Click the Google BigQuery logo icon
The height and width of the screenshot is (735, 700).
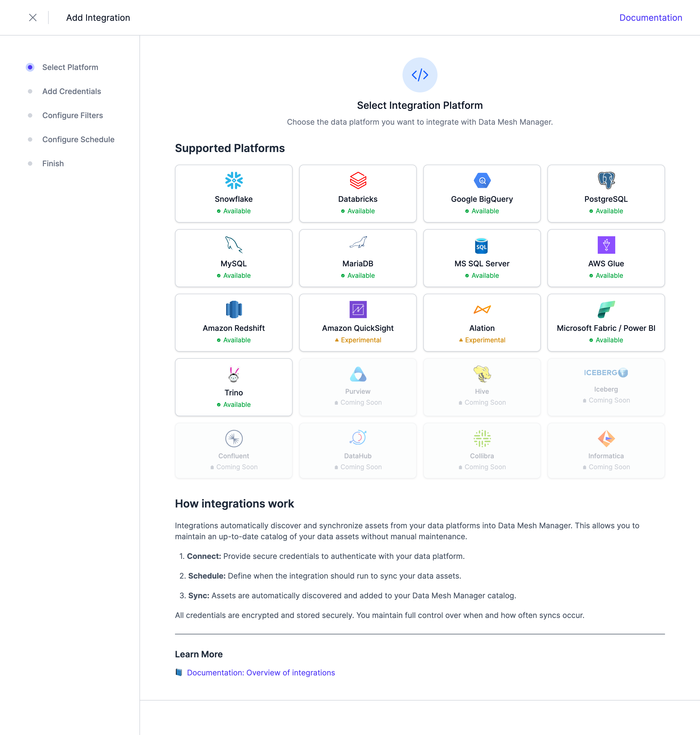(x=482, y=180)
